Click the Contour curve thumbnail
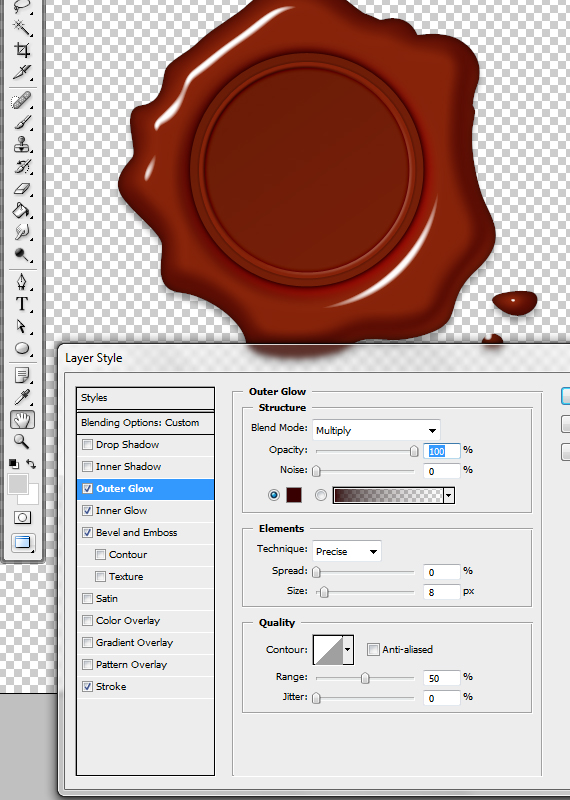This screenshot has height=800, width=570. coord(328,649)
